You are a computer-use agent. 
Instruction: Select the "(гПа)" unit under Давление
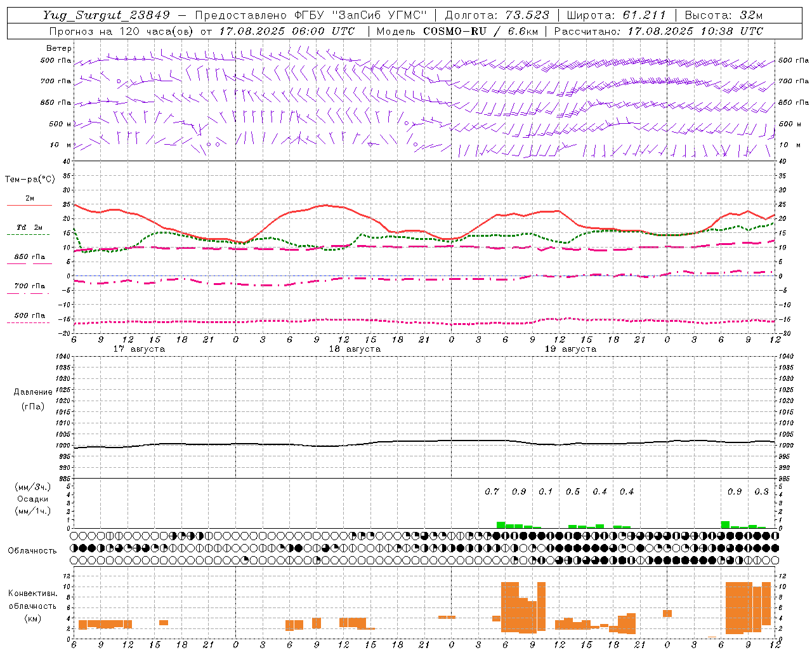33,406
